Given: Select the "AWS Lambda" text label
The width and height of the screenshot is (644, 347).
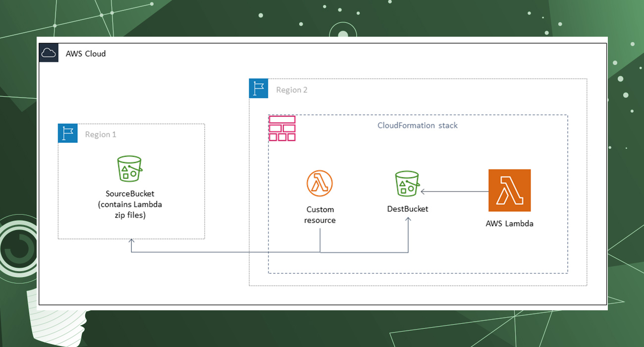Looking at the screenshot, I should (509, 224).
